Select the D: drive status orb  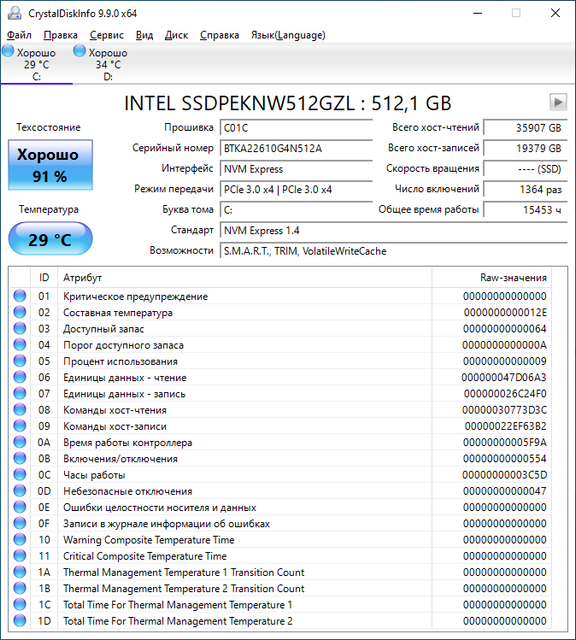pyautogui.click(x=79, y=51)
